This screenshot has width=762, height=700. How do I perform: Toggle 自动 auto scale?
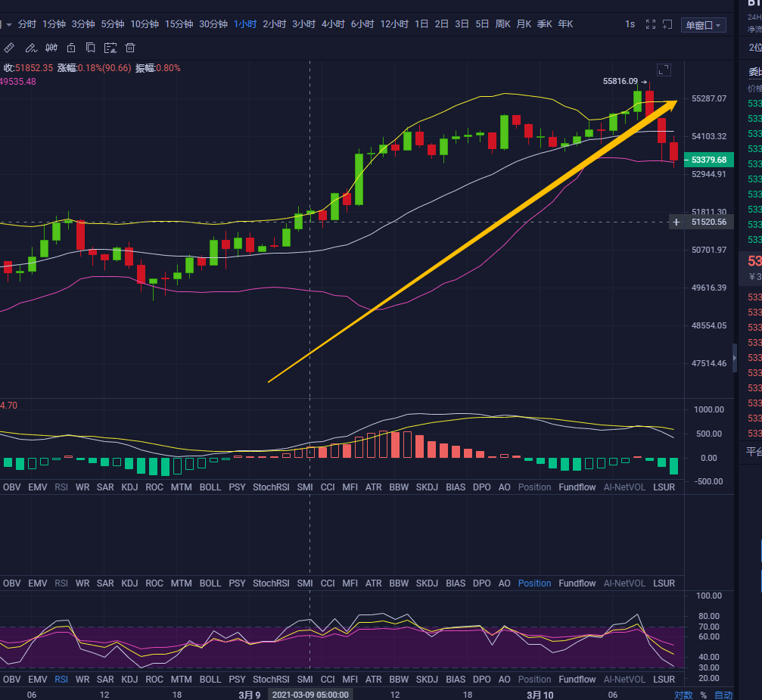(x=723, y=695)
